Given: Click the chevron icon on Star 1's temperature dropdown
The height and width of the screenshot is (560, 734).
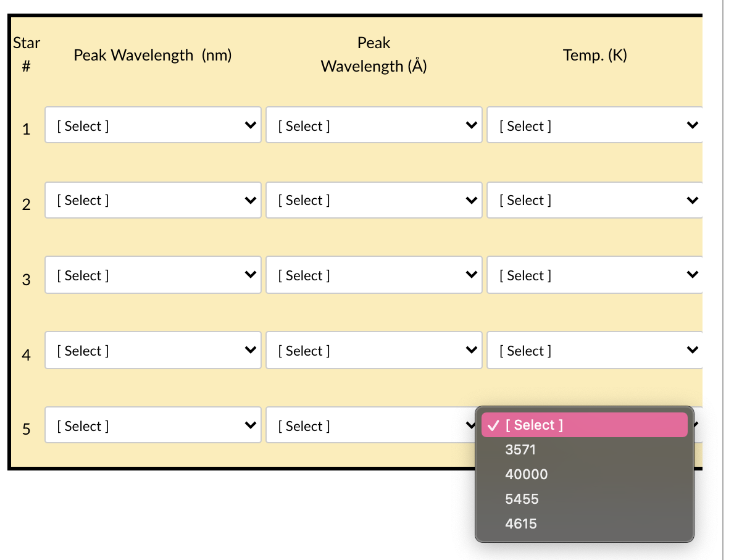Looking at the screenshot, I should pos(693,125).
